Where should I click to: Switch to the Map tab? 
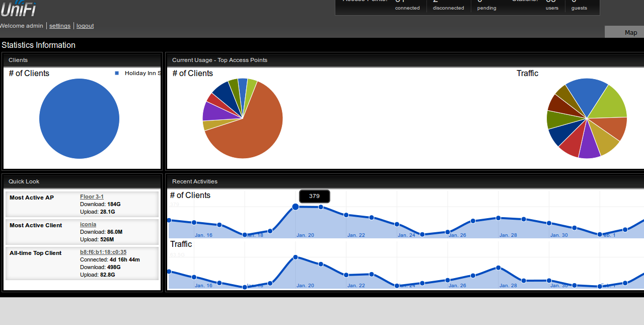pos(630,32)
